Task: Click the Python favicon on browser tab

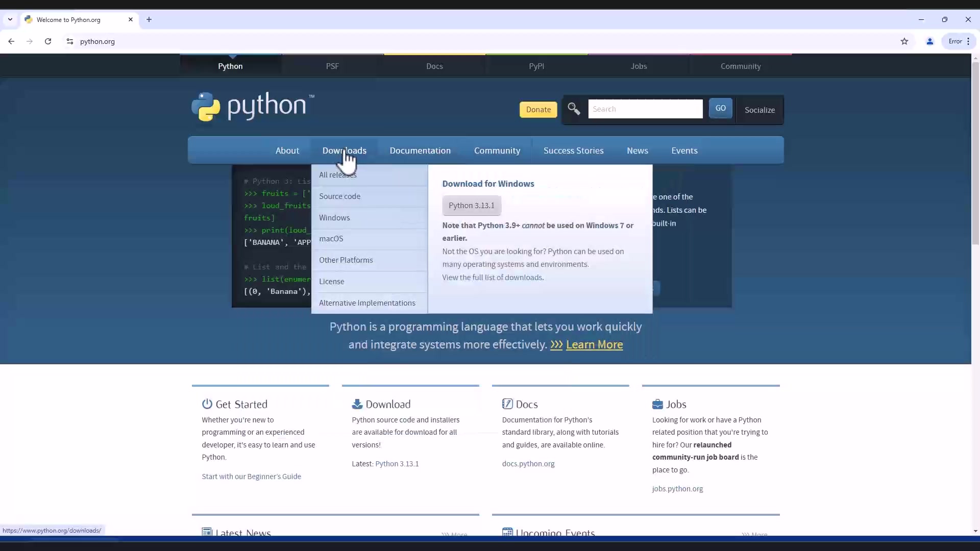Action: tap(29, 19)
